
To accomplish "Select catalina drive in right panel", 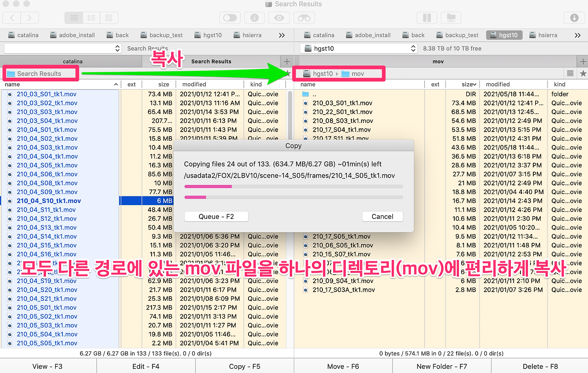I will click(319, 35).
